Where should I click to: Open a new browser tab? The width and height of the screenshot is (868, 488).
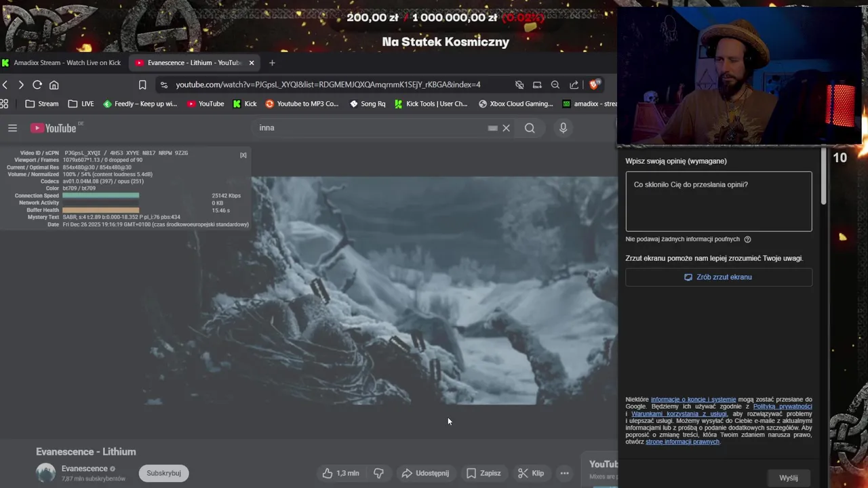click(272, 63)
